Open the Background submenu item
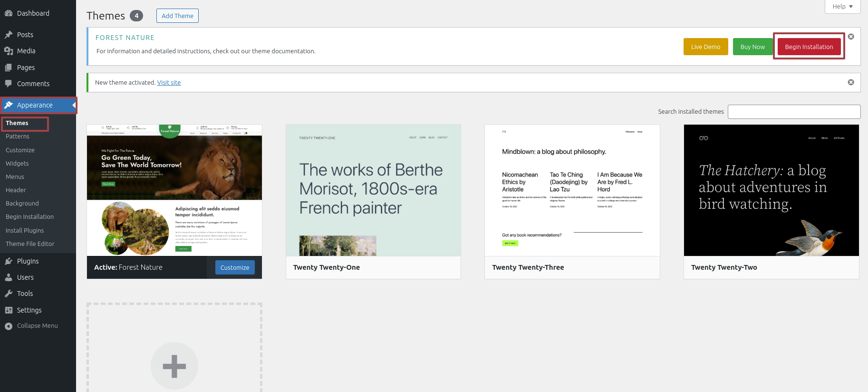Screen dimensions: 868x392 [22, 203]
